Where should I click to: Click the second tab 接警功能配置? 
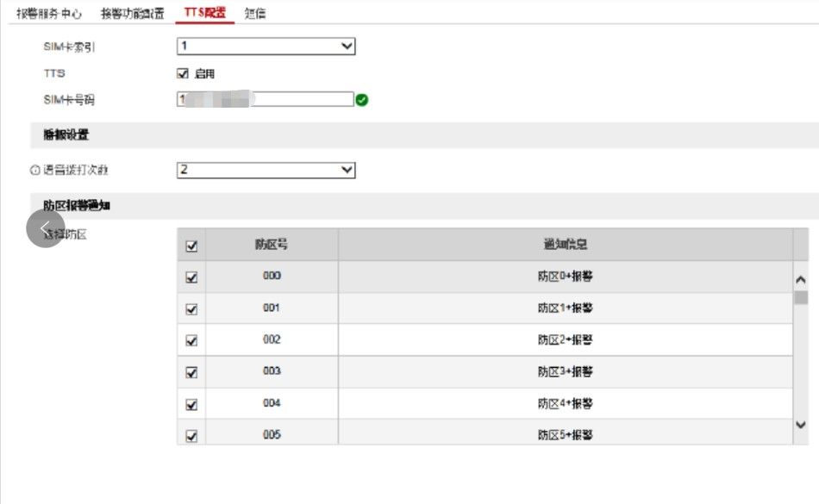tap(132, 14)
